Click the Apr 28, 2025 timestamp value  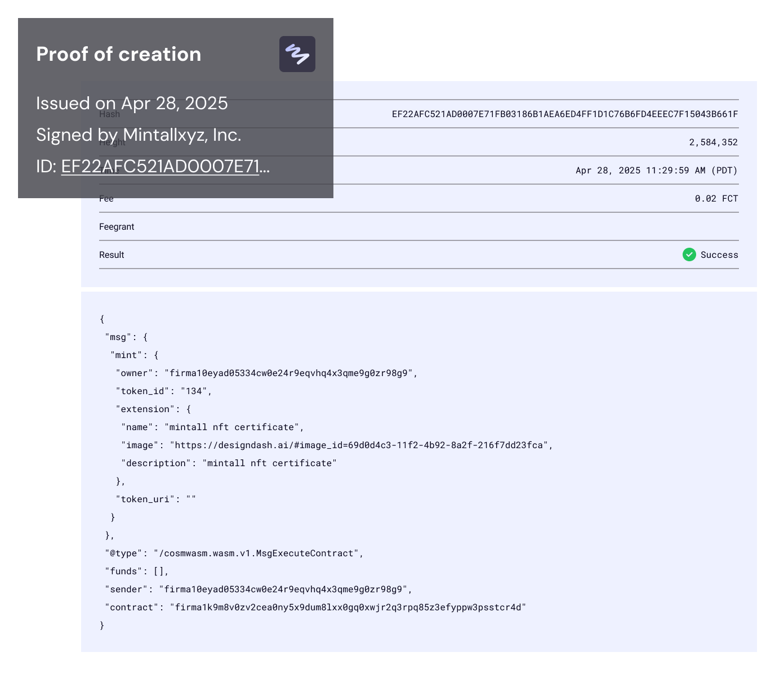click(657, 171)
